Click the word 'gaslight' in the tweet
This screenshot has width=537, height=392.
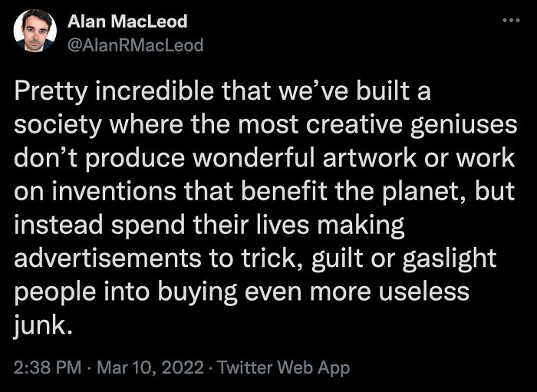450,259
